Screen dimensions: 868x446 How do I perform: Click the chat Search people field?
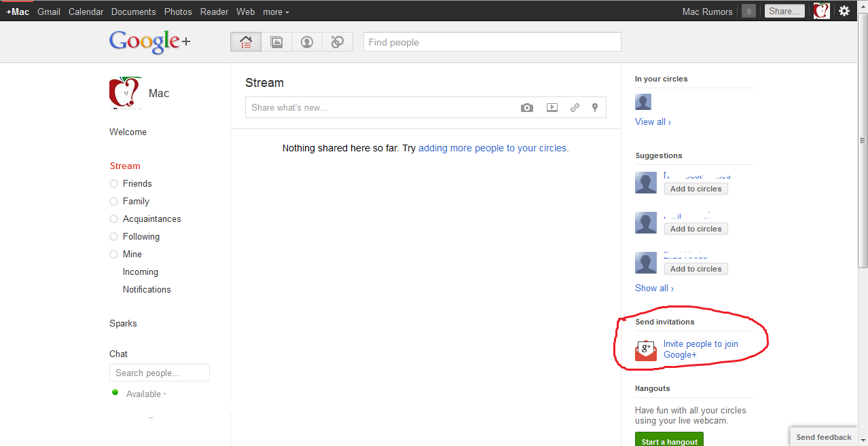pos(160,373)
